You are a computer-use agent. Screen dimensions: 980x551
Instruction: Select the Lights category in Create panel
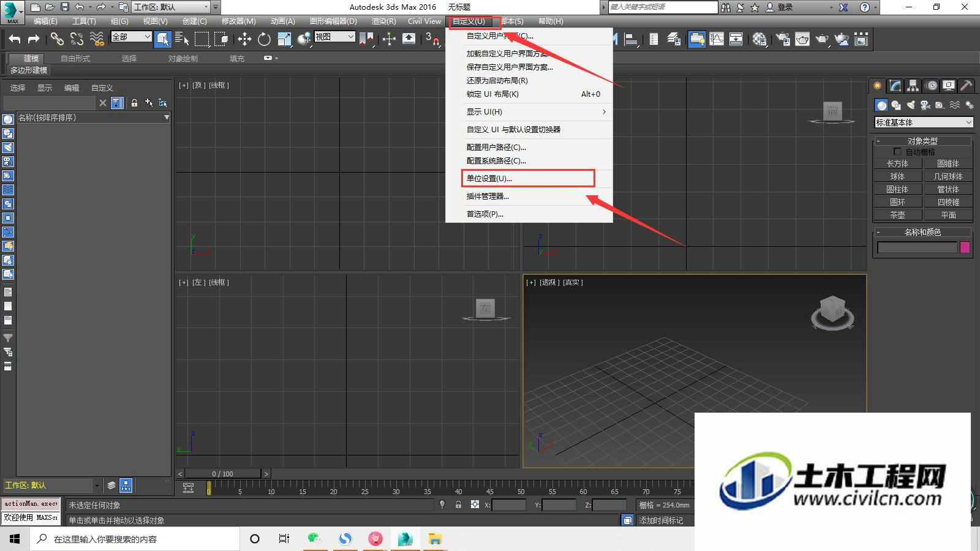[x=911, y=105]
